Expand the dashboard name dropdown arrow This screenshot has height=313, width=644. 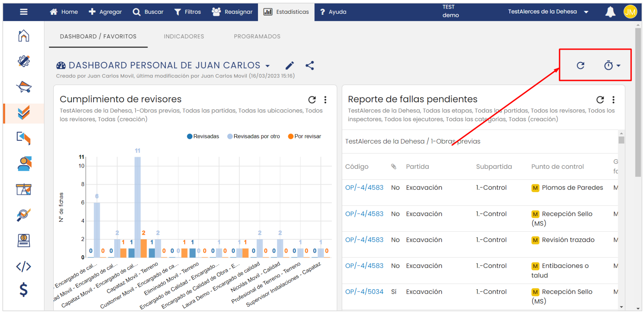268,66
